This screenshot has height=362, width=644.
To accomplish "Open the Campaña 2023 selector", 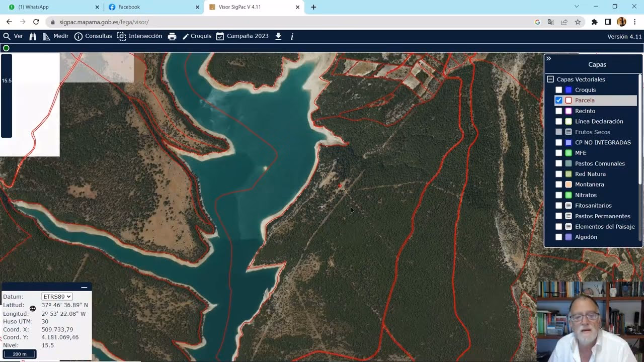I will point(242,36).
